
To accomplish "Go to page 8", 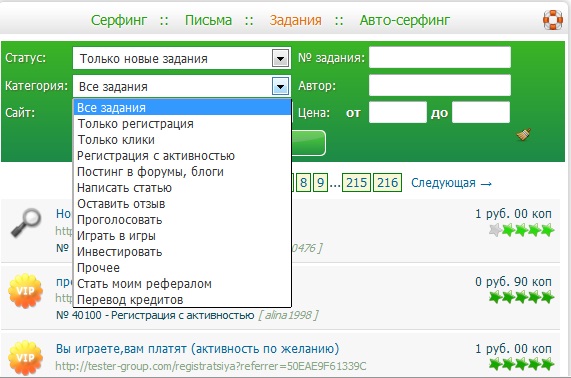I will click(x=303, y=182).
